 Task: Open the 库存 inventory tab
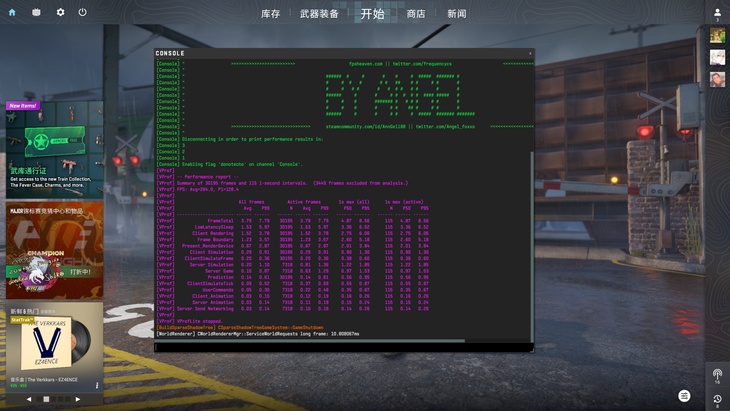(270, 14)
